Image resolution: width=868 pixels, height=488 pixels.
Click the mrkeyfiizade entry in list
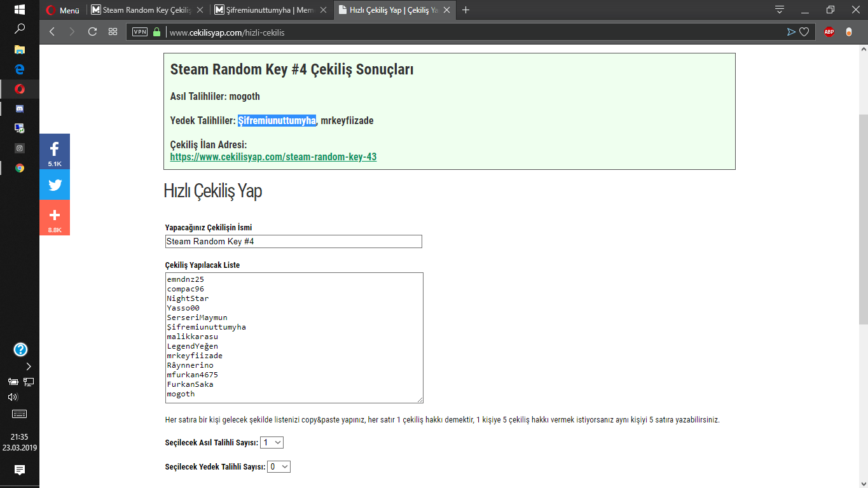pos(195,356)
